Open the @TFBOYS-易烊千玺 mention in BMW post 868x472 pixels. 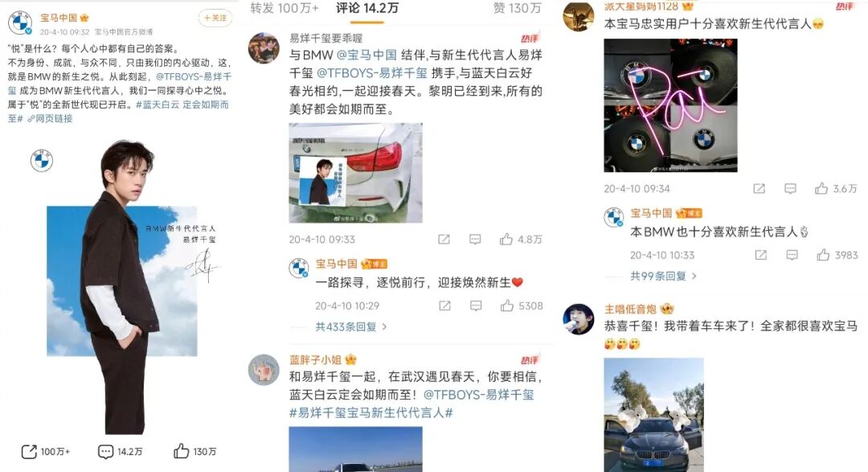coord(120,84)
